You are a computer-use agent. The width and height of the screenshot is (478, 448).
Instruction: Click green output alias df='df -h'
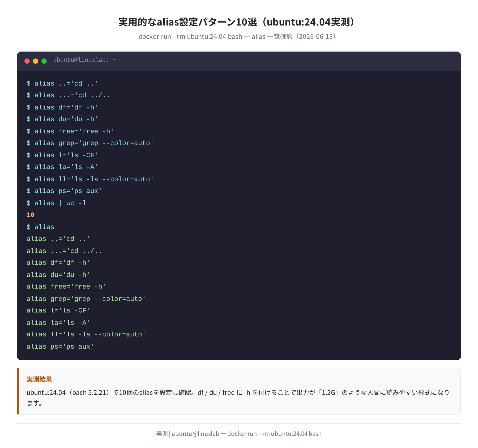tap(58, 263)
